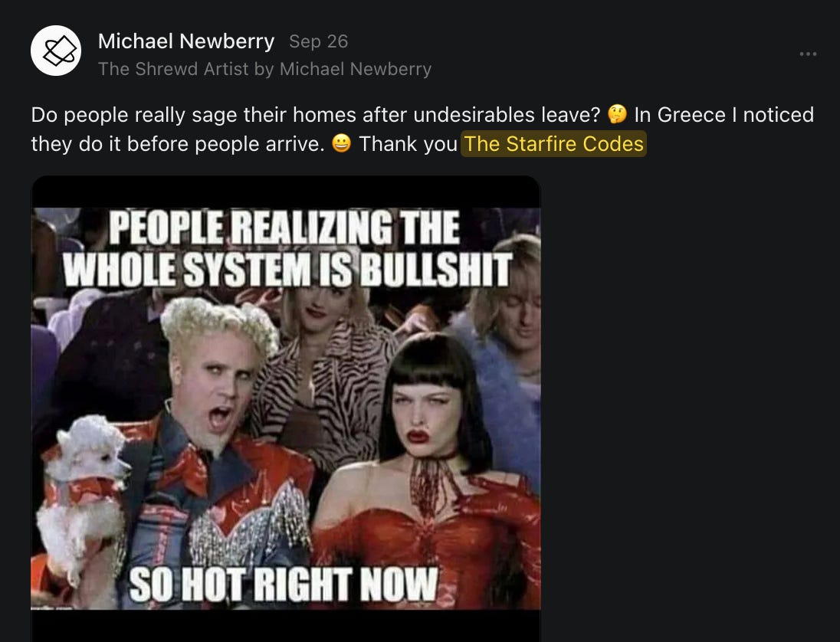Click the thinking face emoji

pos(617,115)
